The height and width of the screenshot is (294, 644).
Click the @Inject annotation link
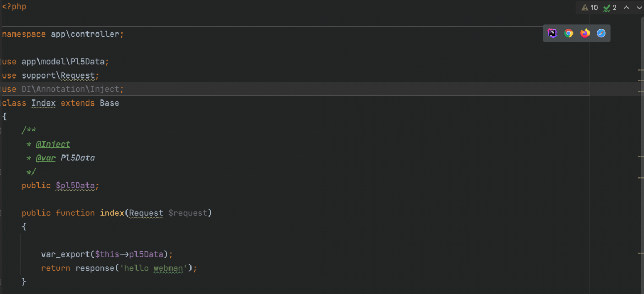tap(53, 145)
